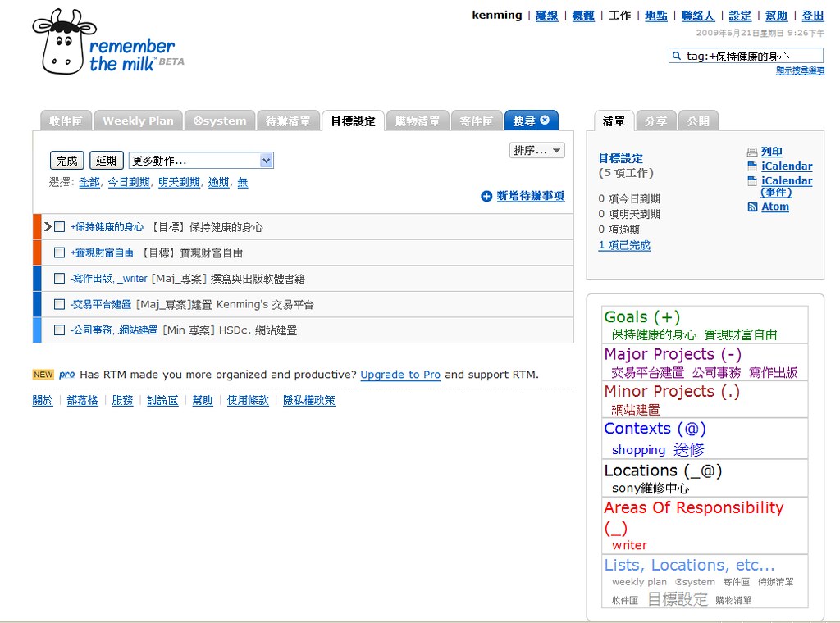Open 地點 in top navigation
The height and width of the screenshot is (623, 840).
(x=655, y=16)
